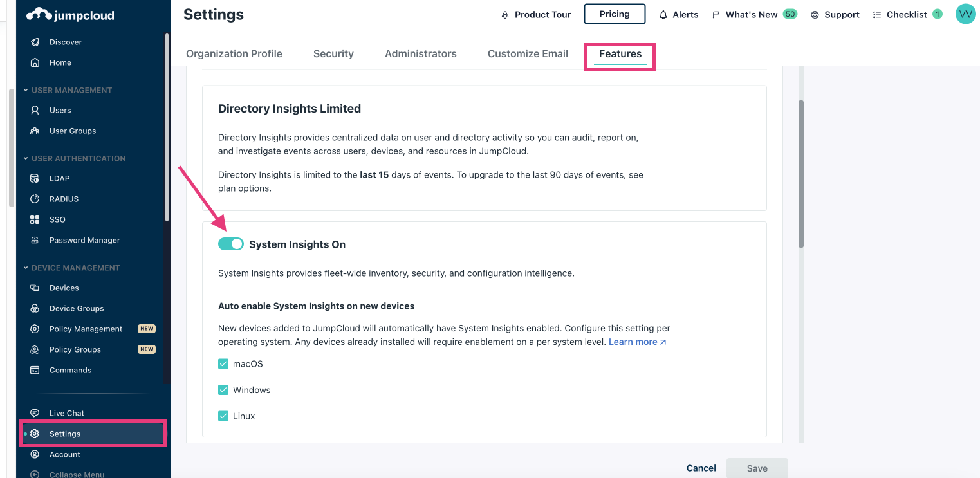The width and height of the screenshot is (980, 478).
Task: Click the Support lifebuoy icon
Action: click(x=815, y=15)
